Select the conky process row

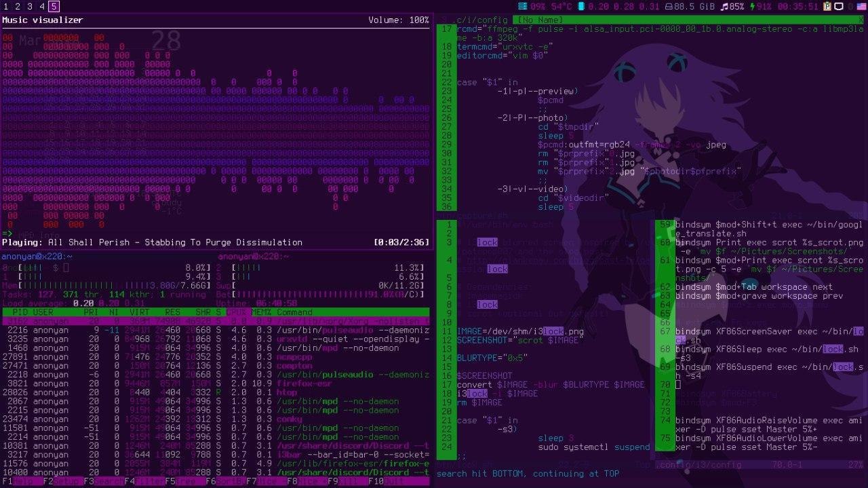point(215,419)
